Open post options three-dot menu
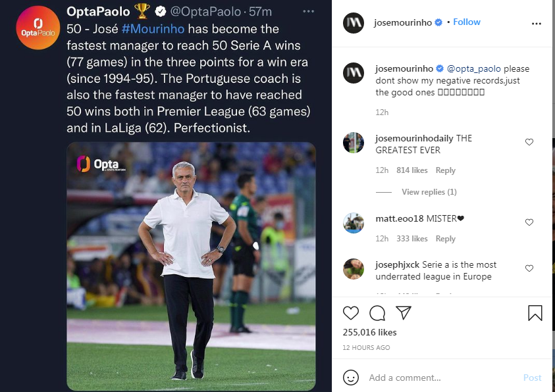The height and width of the screenshot is (392, 555). point(535,22)
